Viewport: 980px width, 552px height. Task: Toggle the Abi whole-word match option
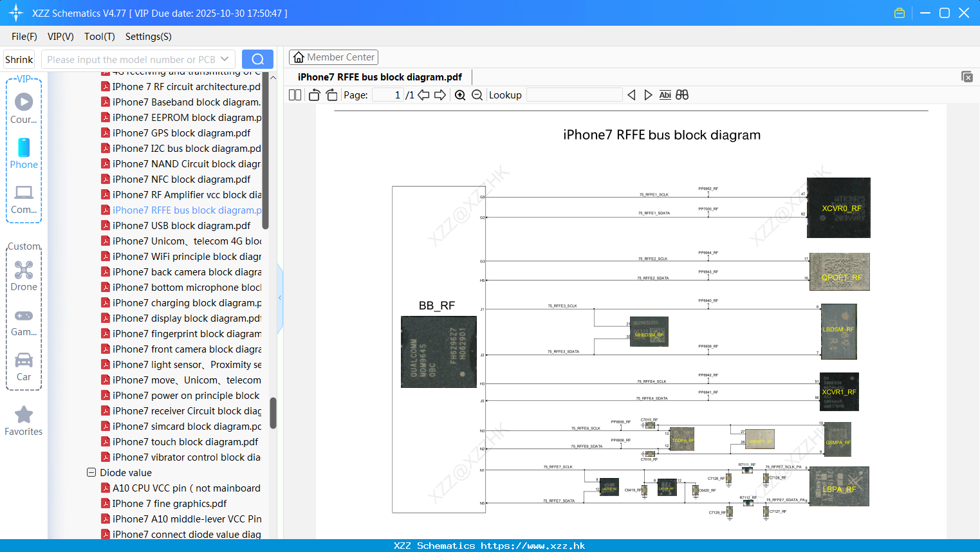665,95
